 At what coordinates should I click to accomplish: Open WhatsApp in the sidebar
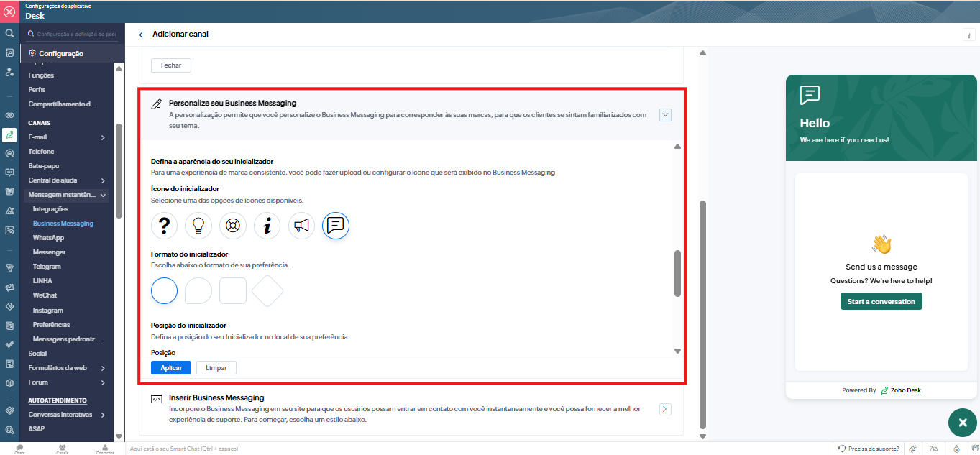pyautogui.click(x=48, y=238)
